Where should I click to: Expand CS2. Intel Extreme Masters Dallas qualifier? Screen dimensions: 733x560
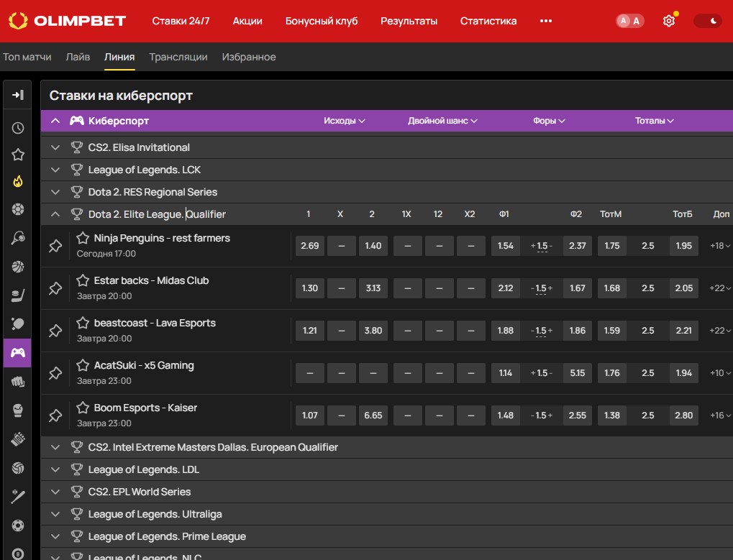click(x=55, y=447)
